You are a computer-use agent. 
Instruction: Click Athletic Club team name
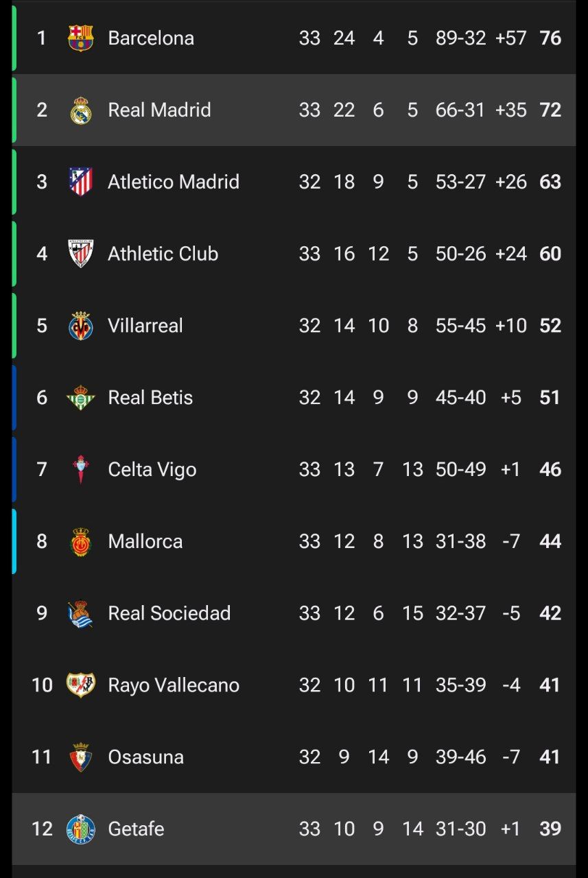(163, 254)
